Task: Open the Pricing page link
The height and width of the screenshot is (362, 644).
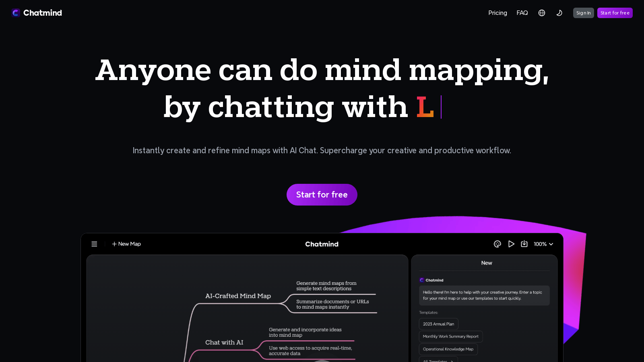Action: point(497,13)
